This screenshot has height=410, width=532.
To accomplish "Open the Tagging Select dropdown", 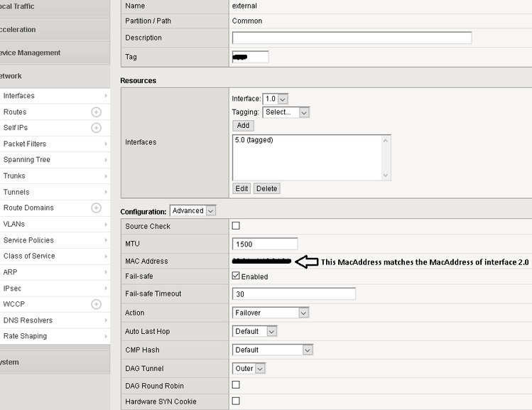I will (286, 112).
